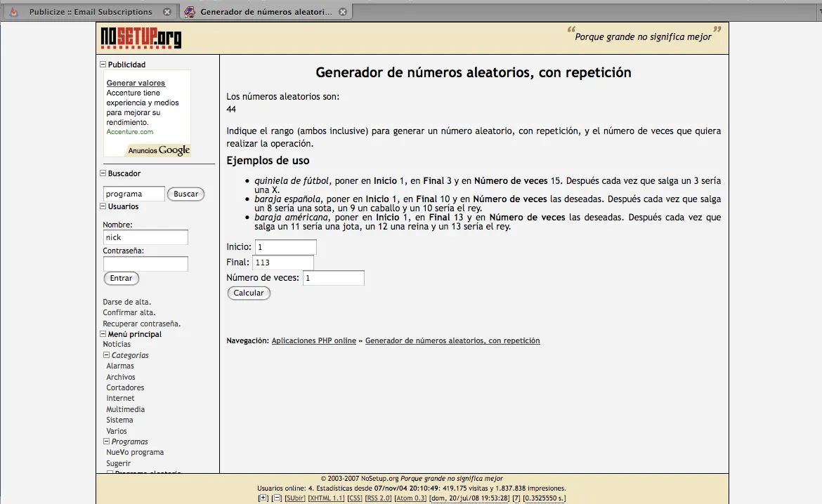Collapse the Publicidad section
Image resolution: width=822 pixels, height=504 pixels.
click(x=103, y=65)
